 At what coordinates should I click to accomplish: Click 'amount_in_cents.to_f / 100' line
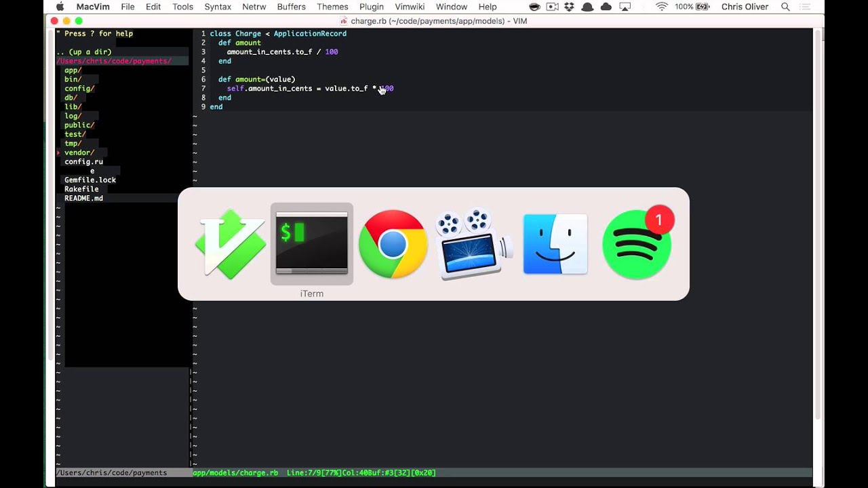(x=282, y=52)
